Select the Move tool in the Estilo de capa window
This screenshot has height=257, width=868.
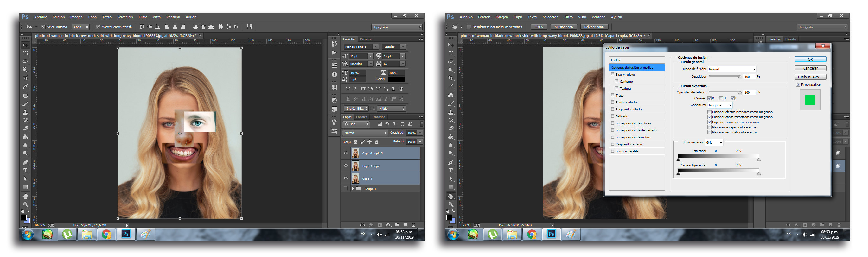tap(451, 45)
